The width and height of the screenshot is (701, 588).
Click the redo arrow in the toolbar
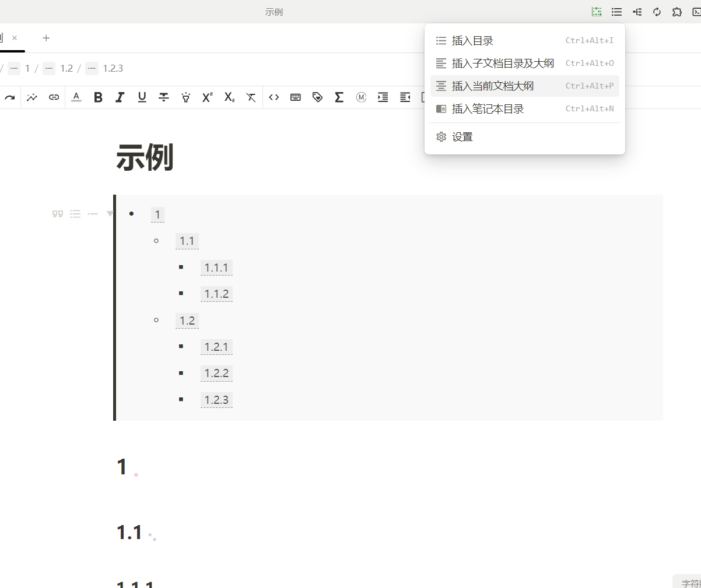(x=9, y=97)
